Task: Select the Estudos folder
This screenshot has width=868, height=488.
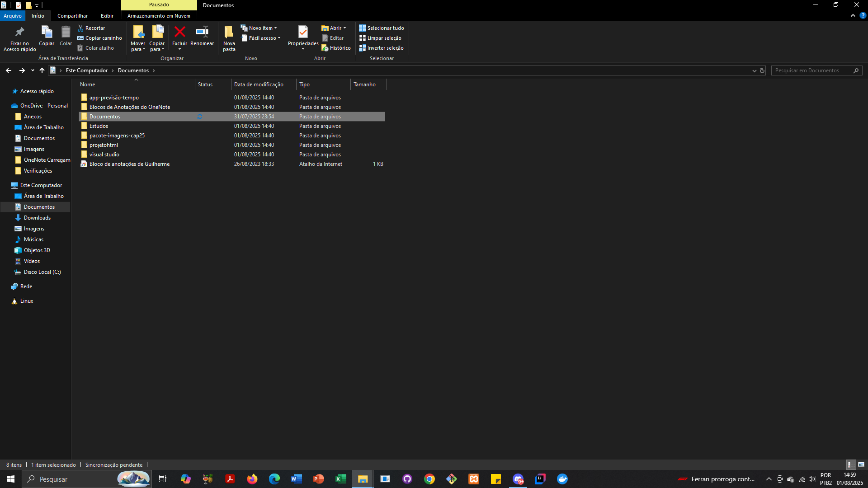Action: pyautogui.click(x=231, y=126)
